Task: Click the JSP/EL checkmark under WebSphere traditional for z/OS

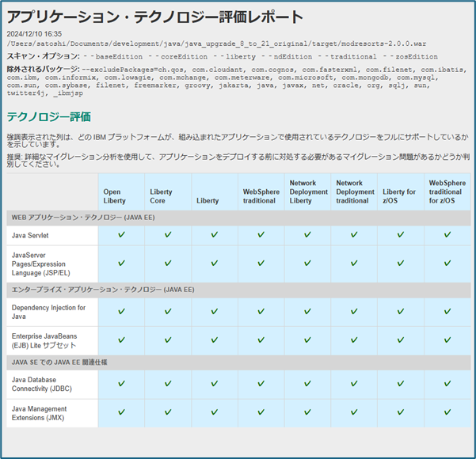Action: (x=447, y=263)
